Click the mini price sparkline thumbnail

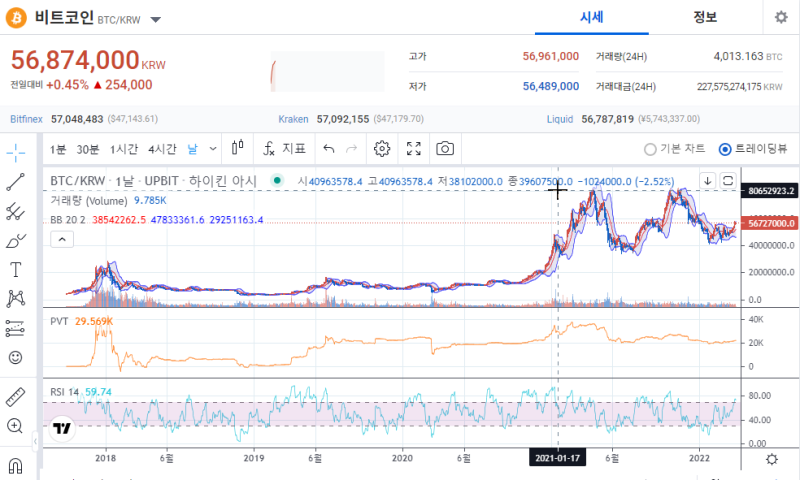tap(328, 71)
